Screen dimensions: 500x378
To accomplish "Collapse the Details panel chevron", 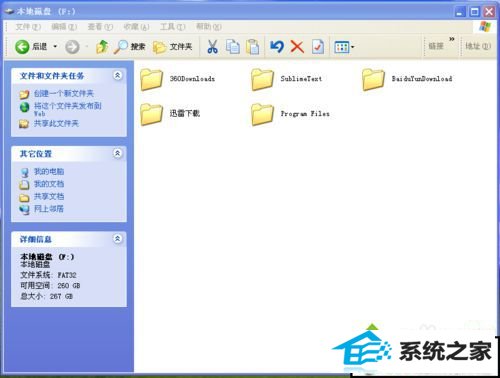I will [x=117, y=239].
